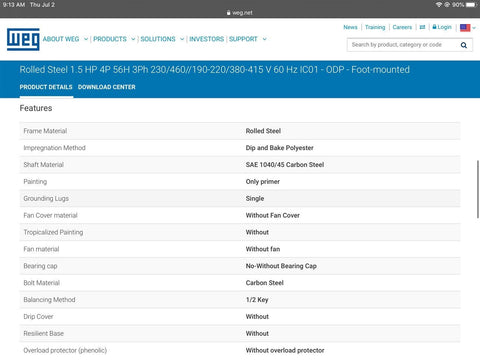Viewport: 480px width, 360px height.
Task: Click the Only primer value
Action: pyautogui.click(x=262, y=182)
